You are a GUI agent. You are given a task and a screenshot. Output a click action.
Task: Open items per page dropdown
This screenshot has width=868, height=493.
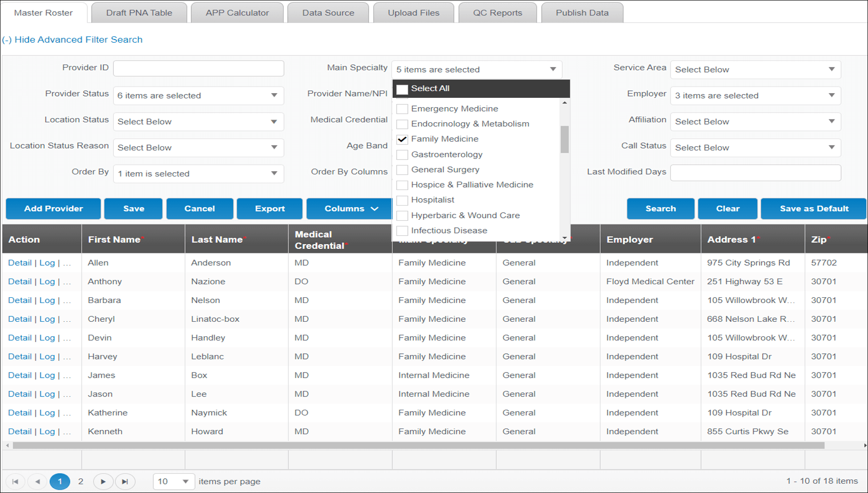click(174, 481)
